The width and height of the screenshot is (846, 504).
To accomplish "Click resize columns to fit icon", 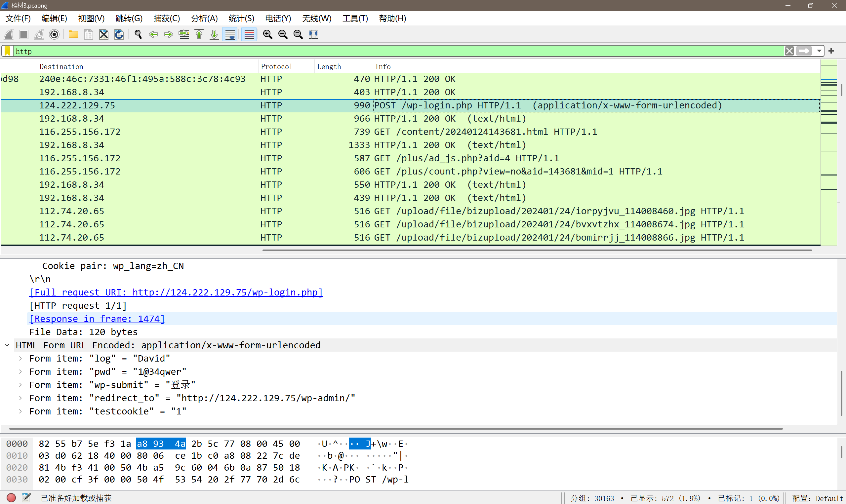I will (x=313, y=34).
